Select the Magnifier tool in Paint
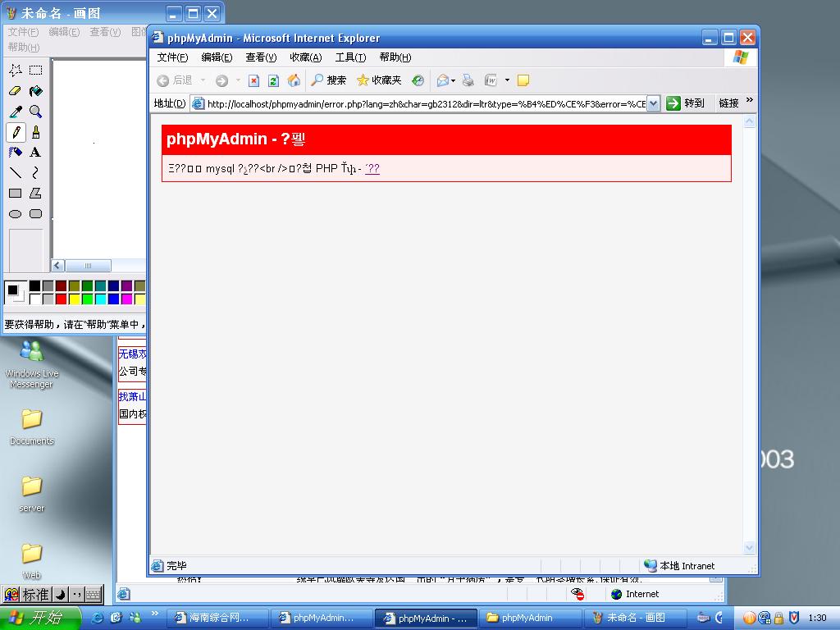The width and height of the screenshot is (840, 630). click(36, 112)
